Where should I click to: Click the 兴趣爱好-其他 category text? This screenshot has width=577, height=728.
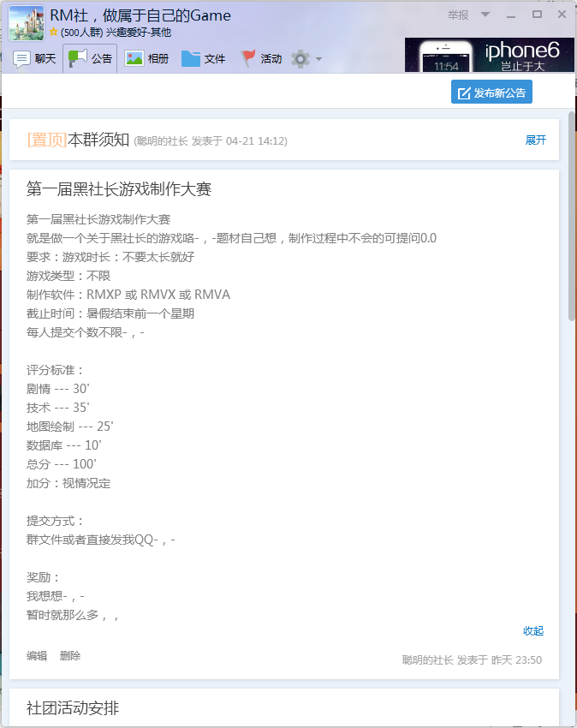click(139, 32)
